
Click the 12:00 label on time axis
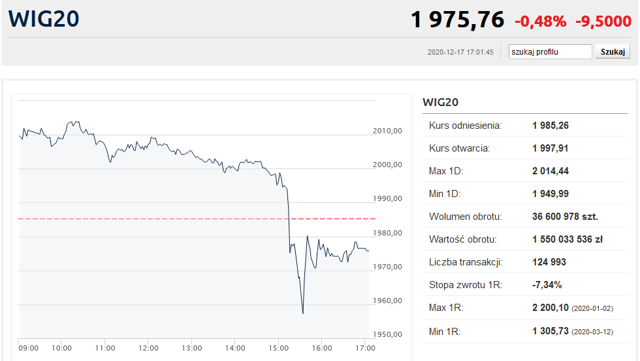pyautogui.click(x=148, y=348)
